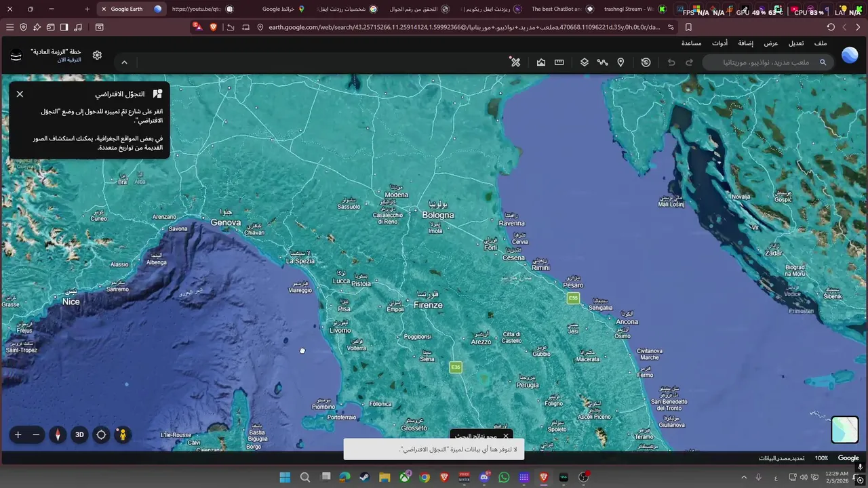Open the تعديل menu
The width and height of the screenshot is (868, 488).
tap(796, 43)
